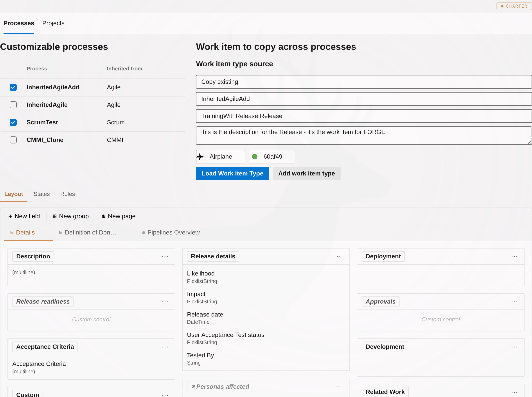This screenshot has height=397, width=532.
Task: Click the Release description text area
Action: click(364, 136)
